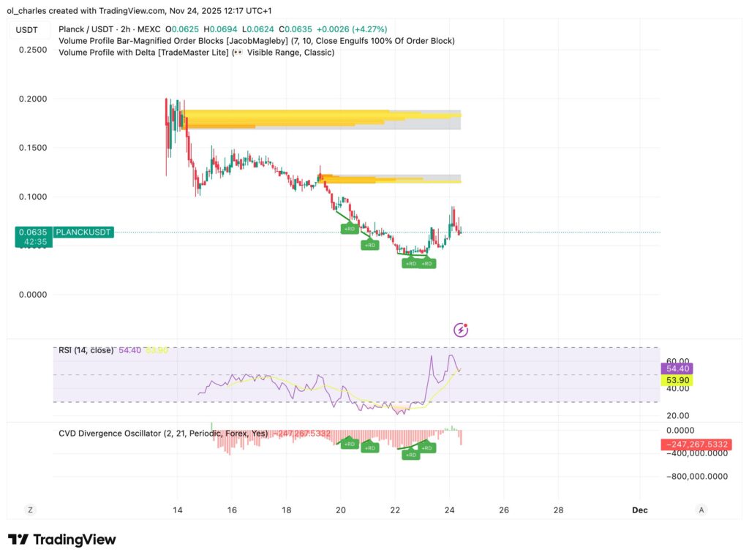Click the purple lightning alert icon on chart
The height and width of the screenshot is (560, 749).
[x=459, y=330]
